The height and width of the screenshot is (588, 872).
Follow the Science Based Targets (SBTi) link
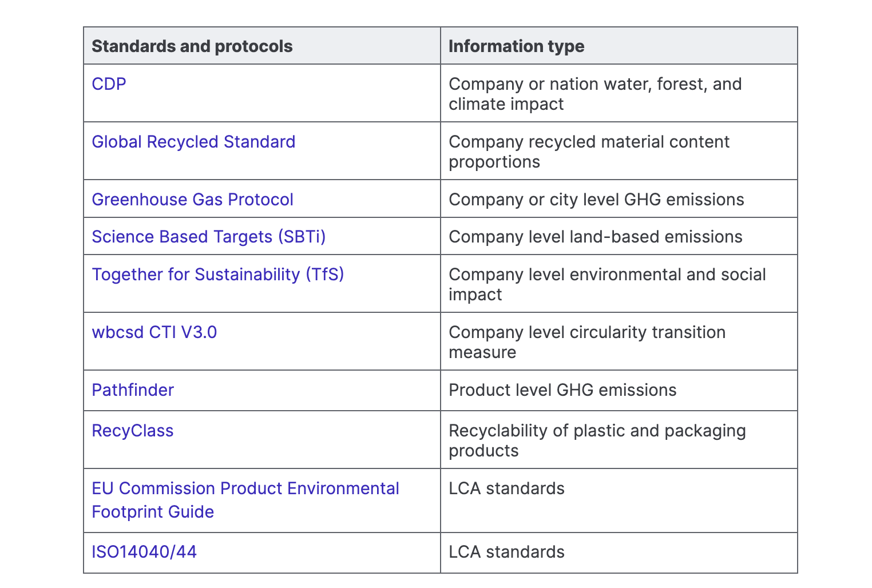point(208,237)
